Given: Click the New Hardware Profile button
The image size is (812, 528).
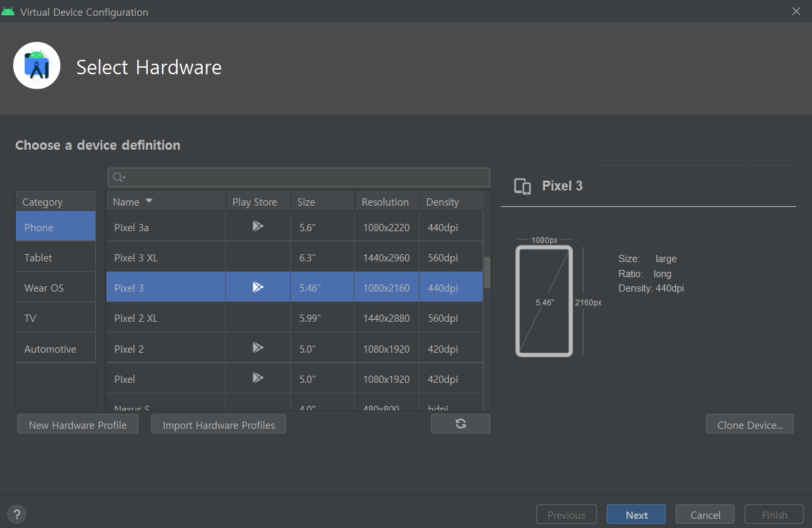Looking at the screenshot, I should tap(77, 425).
